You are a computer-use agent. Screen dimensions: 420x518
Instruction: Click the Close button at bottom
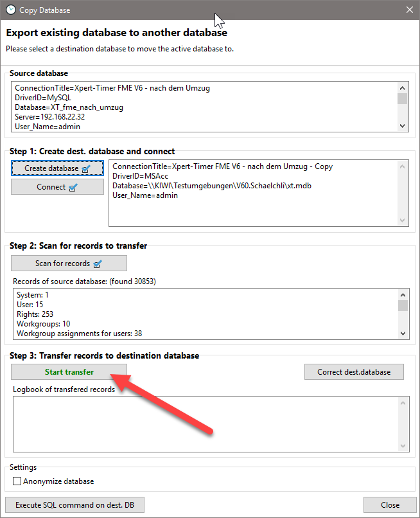pyautogui.click(x=390, y=505)
